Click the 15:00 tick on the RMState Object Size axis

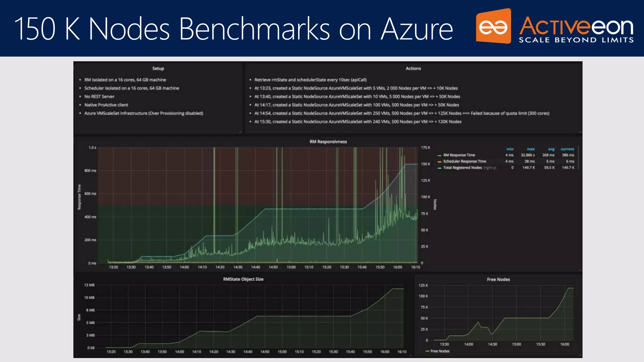(x=282, y=352)
